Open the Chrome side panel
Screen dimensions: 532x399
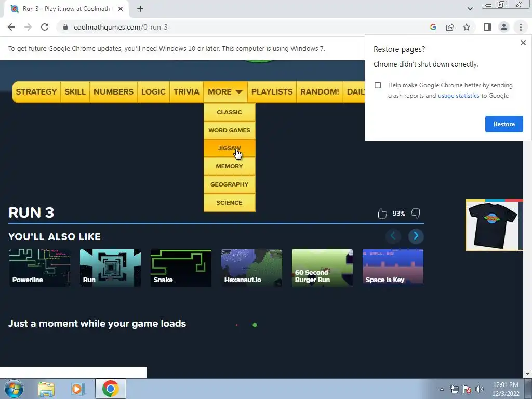(487, 27)
